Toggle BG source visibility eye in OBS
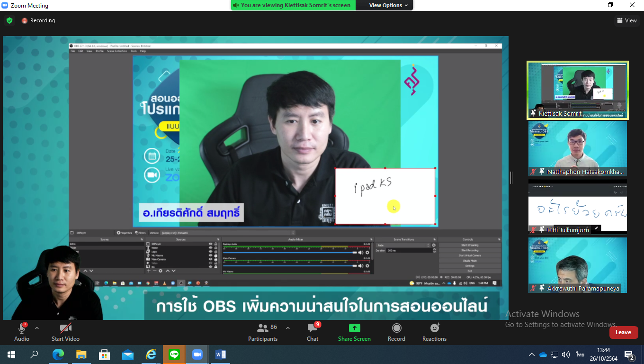Viewport: 644px width, 364px height. pos(210,267)
